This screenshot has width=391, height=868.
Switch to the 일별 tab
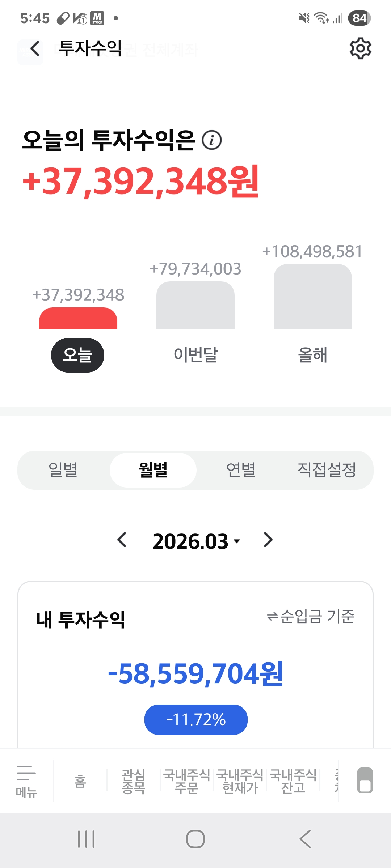(x=63, y=470)
